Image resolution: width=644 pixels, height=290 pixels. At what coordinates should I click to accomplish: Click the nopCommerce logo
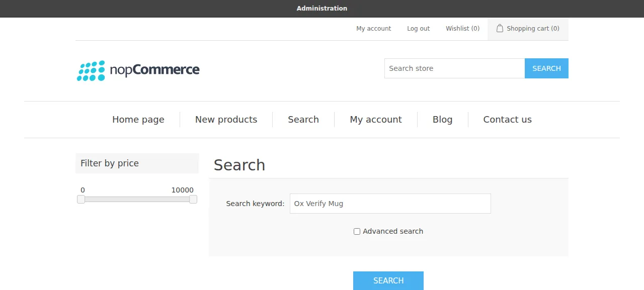pos(138,70)
